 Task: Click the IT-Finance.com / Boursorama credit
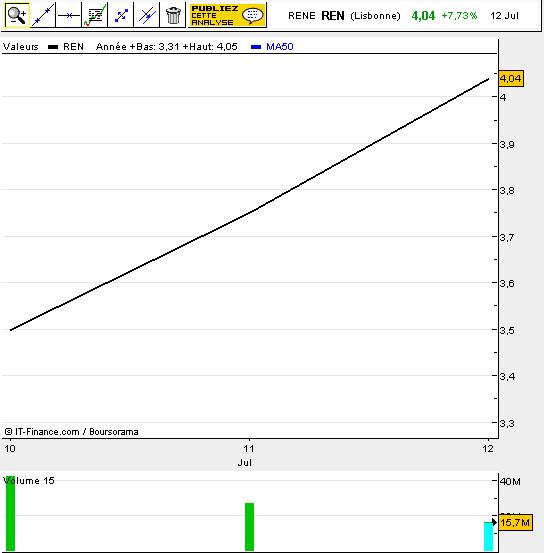click(72, 432)
